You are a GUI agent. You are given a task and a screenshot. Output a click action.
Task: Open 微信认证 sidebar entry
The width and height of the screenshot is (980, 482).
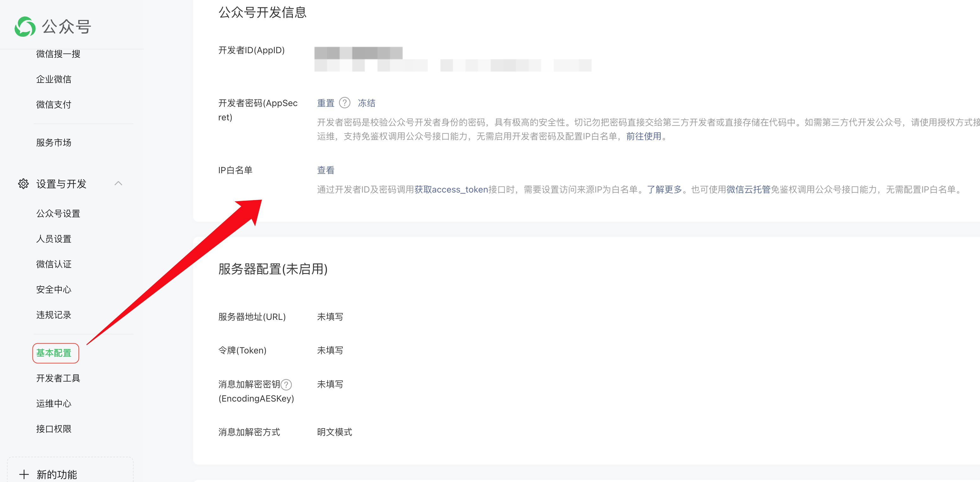54,264
